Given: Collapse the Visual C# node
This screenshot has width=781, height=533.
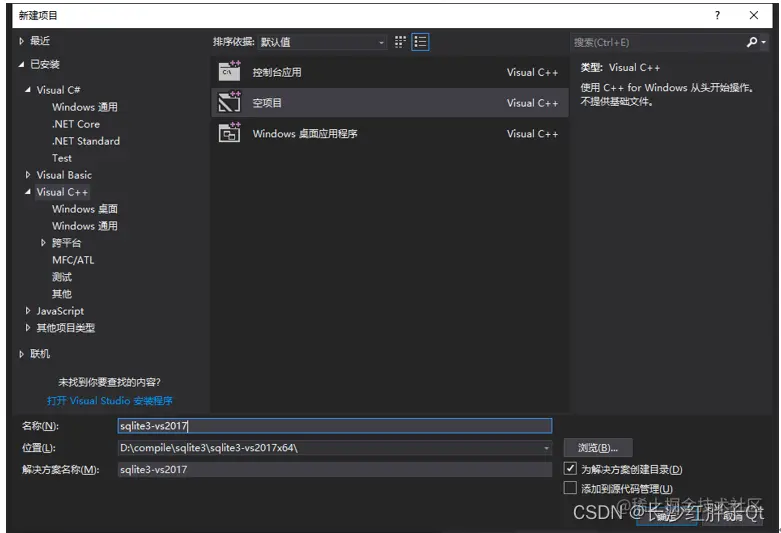Looking at the screenshot, I should point(28,90).
